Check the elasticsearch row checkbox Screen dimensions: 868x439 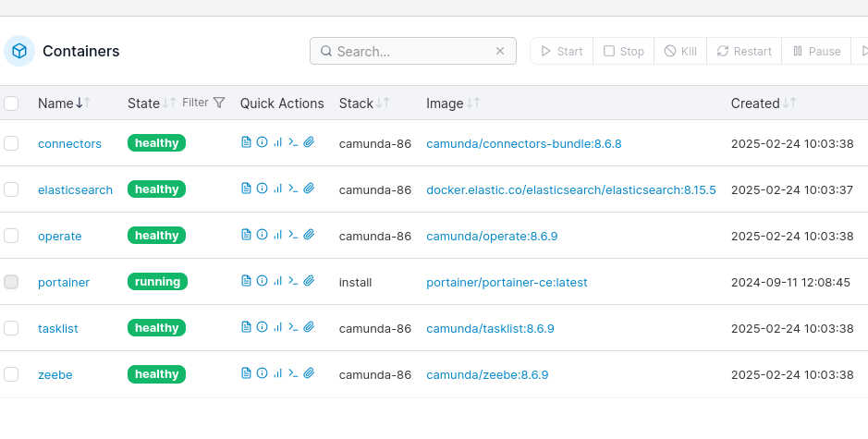coord(11,189)
